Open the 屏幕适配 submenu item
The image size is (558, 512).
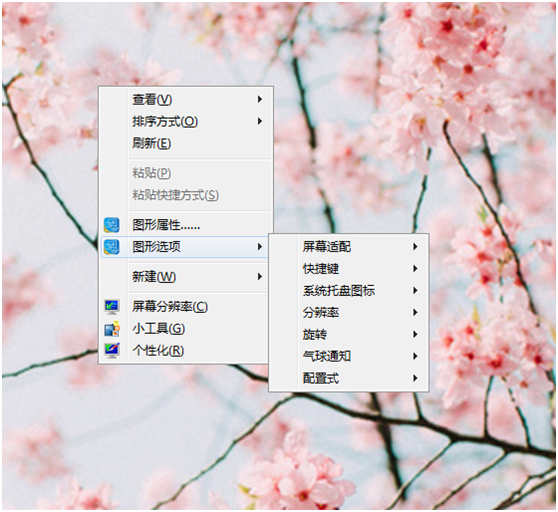coord(349,247)
